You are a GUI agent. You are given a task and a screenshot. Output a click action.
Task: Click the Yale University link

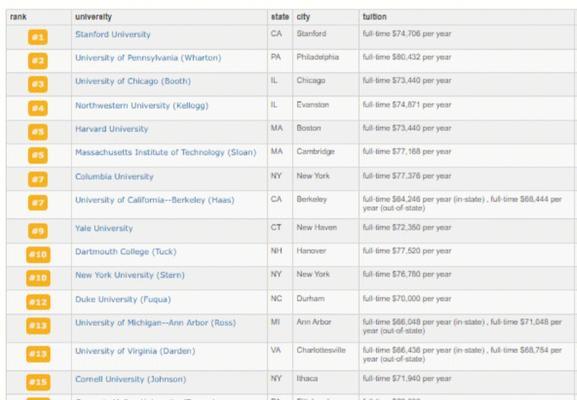tap(104, 229)
